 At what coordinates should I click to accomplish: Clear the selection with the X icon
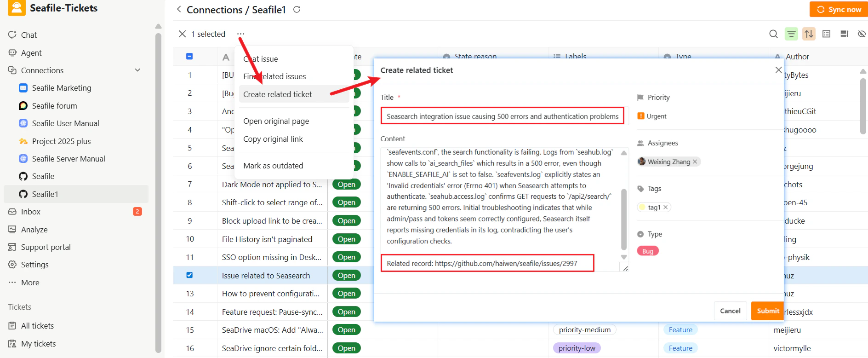pyautogui.click(x=182, y=34)
